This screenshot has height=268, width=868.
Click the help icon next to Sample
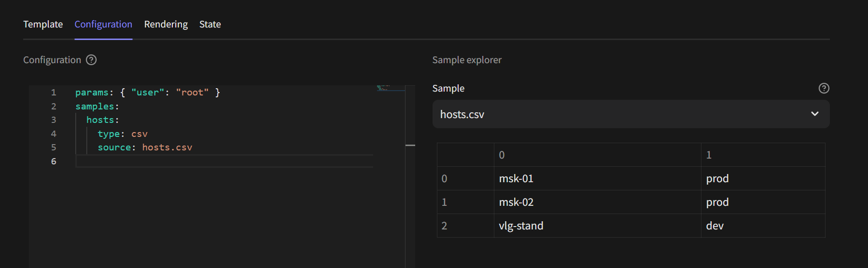[x=824, y=88]
